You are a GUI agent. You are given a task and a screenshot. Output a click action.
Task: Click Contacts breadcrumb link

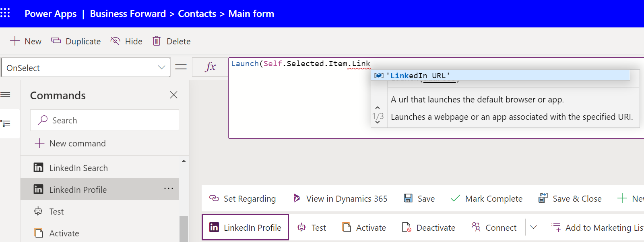tap(197, 14)
